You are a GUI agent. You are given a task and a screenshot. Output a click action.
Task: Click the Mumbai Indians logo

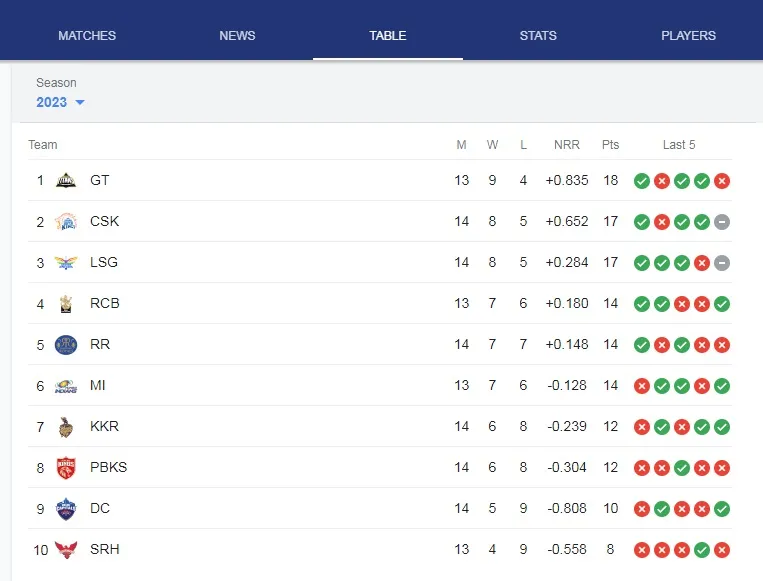click(66, 386)
